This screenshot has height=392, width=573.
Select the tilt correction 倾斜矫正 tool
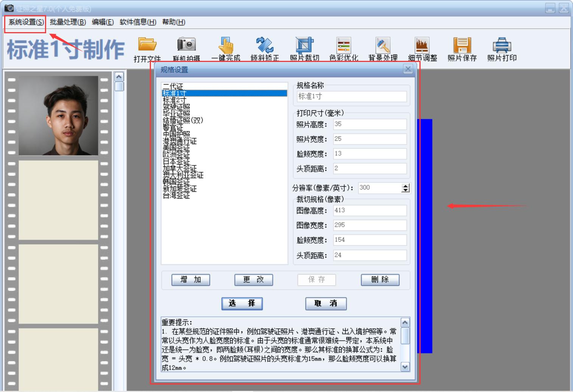coord(265,47)
